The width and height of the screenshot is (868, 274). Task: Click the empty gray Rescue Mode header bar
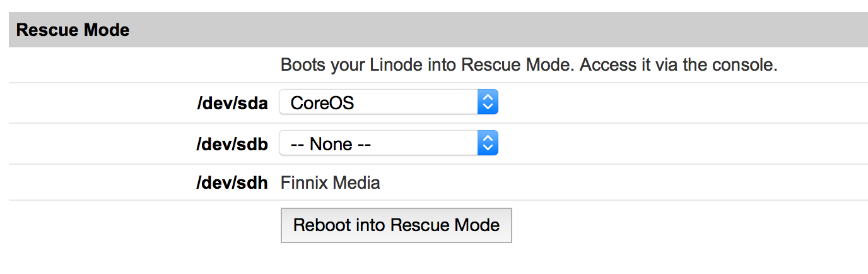pyautogui.click(x=505, y=30)
